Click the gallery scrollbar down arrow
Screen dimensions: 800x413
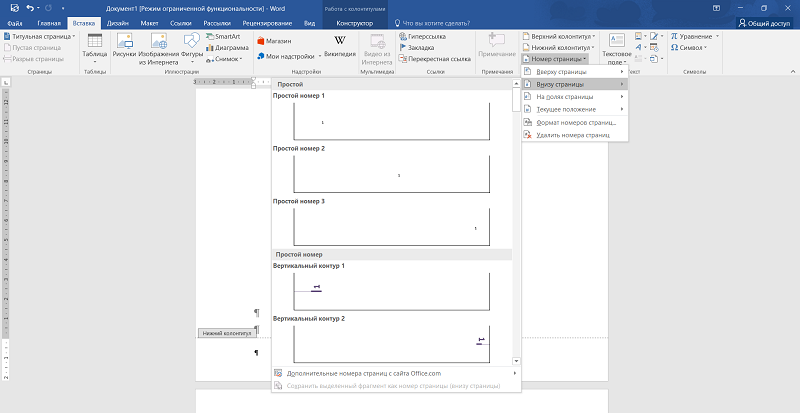click(x=516, y=360)
